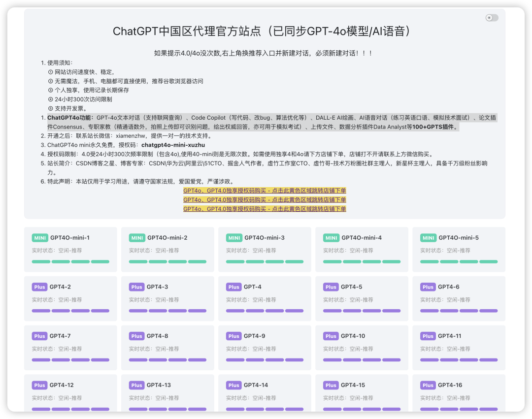532x419 pixels.
Task: Toggle the light/dark theme switch
Action: click(492, 18)
